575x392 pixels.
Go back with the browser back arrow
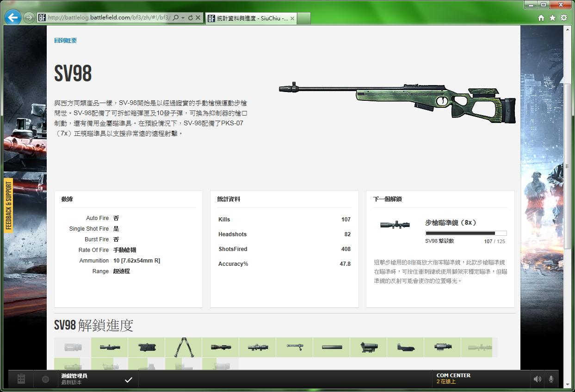tap(13, 18)
